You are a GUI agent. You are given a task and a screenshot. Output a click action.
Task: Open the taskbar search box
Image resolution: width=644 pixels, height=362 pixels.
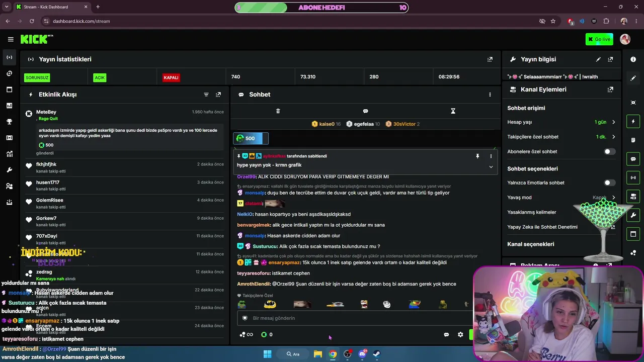click(x=293, y=354)
